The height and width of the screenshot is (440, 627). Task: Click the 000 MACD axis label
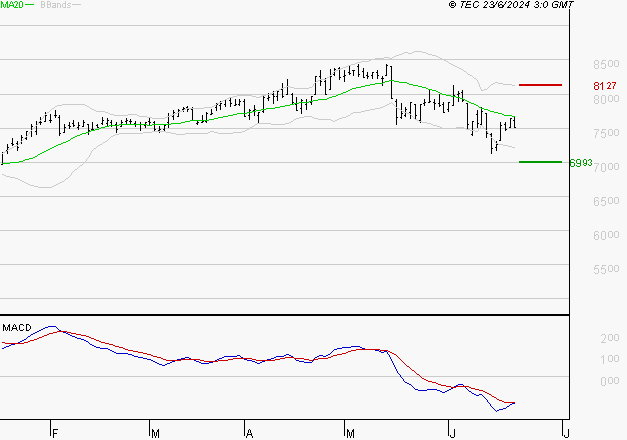point(610,381)
